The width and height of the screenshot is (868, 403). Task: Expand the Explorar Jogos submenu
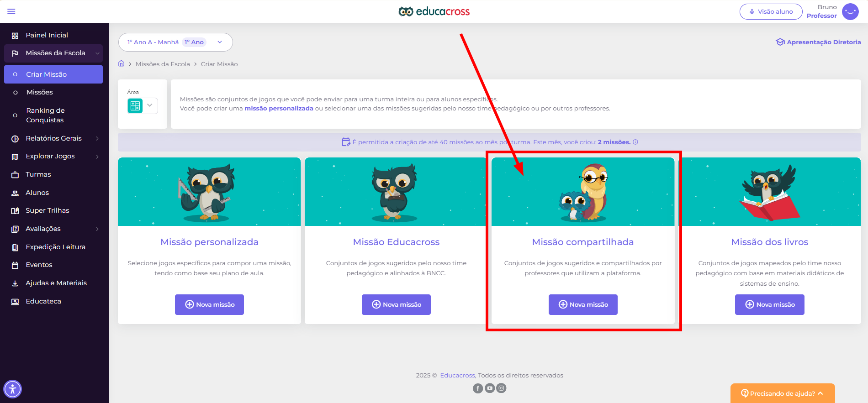(97, 157)
